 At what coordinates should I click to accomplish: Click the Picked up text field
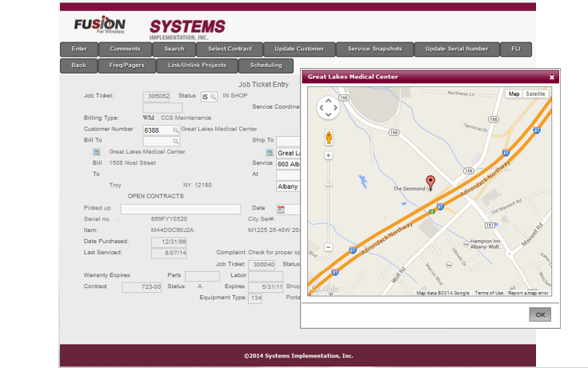(181, 209)
